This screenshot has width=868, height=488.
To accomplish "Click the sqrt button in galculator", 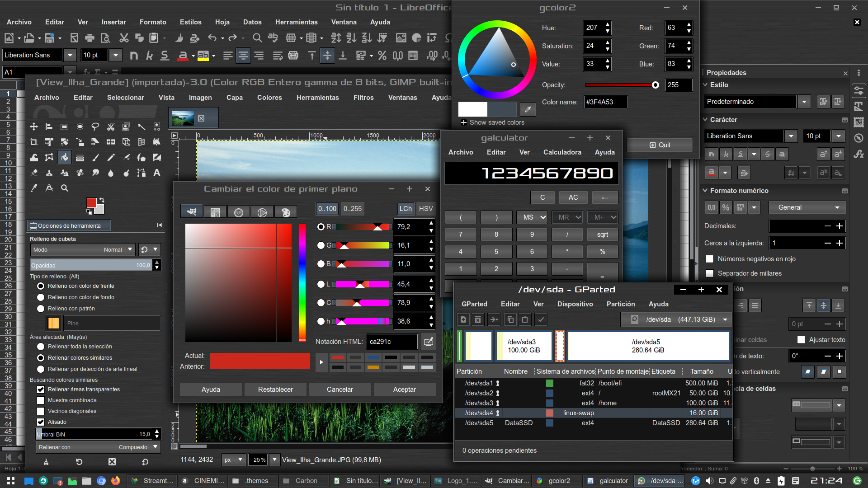I will [x=603, y=235].
